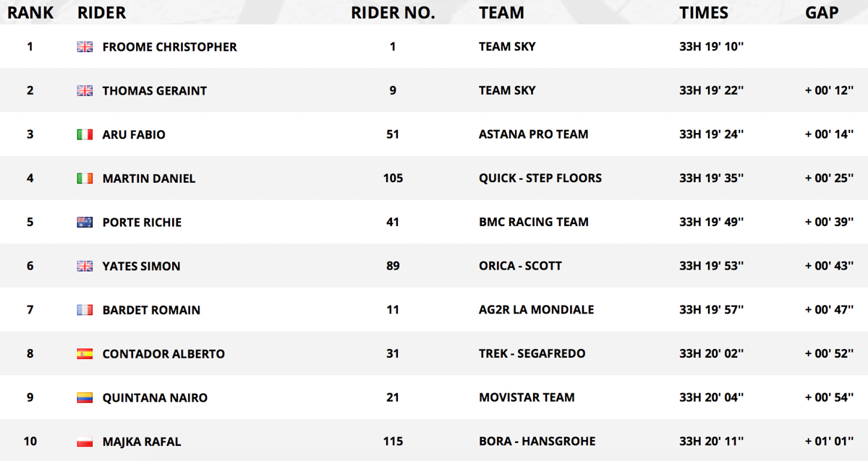Click the British flag next to Thomas Geraint

click(x=85, y=91)
